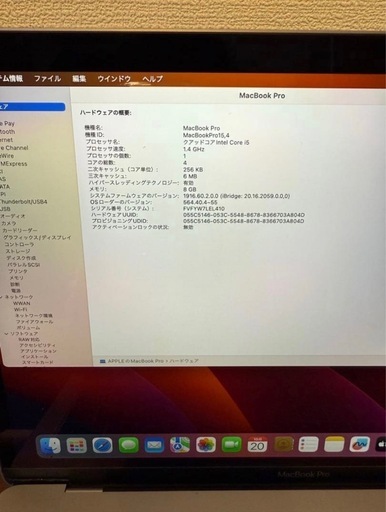Screen dimensions: 386x512
Task: Select ファイアウォール in the sidebar
Action: [35, 322]
